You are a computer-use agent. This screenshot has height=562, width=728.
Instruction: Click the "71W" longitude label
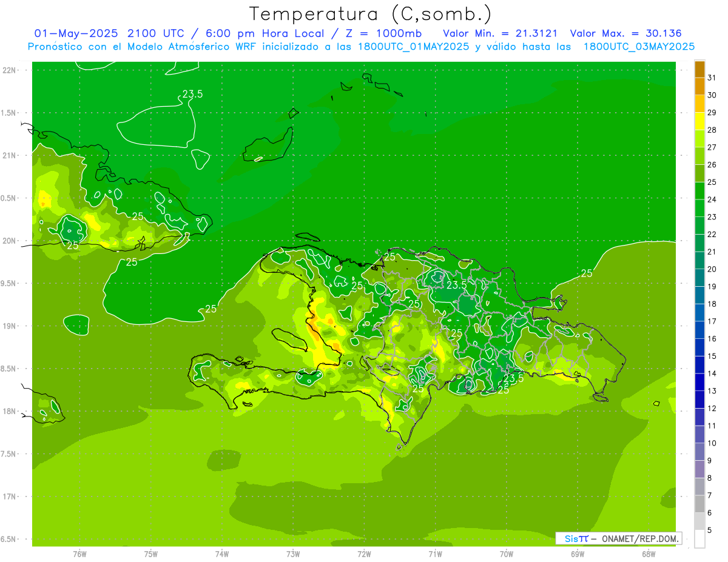coord(435,554)
